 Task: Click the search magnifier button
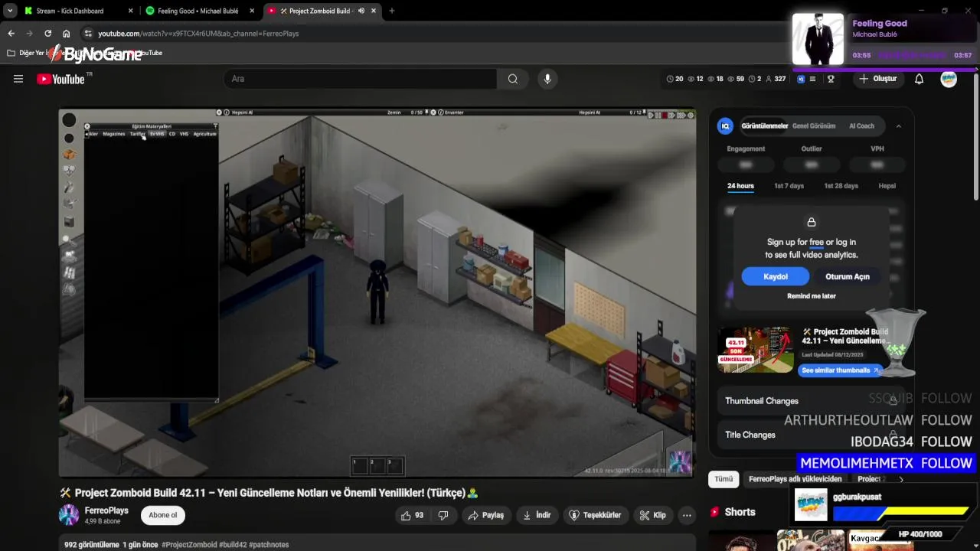coord(512,79)
